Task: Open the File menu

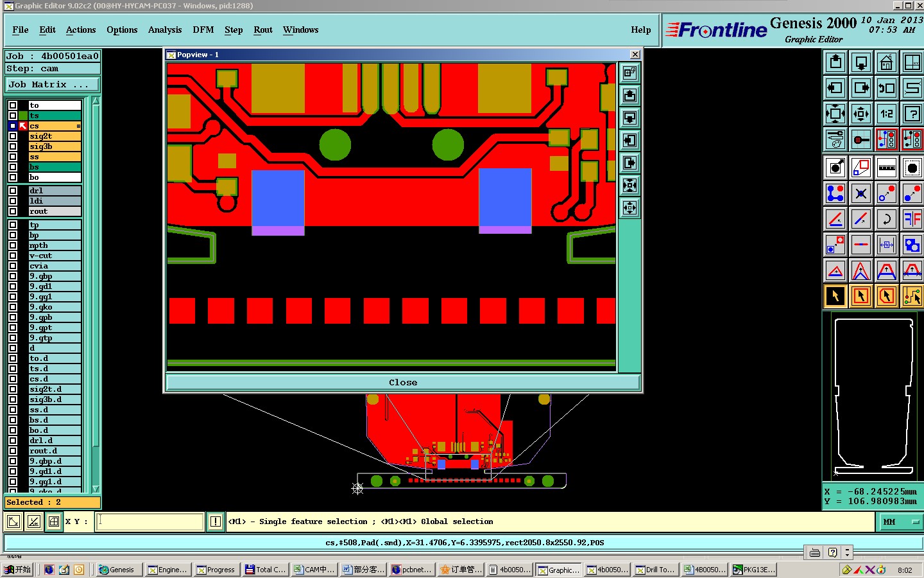Action: [x=21, y=30]
